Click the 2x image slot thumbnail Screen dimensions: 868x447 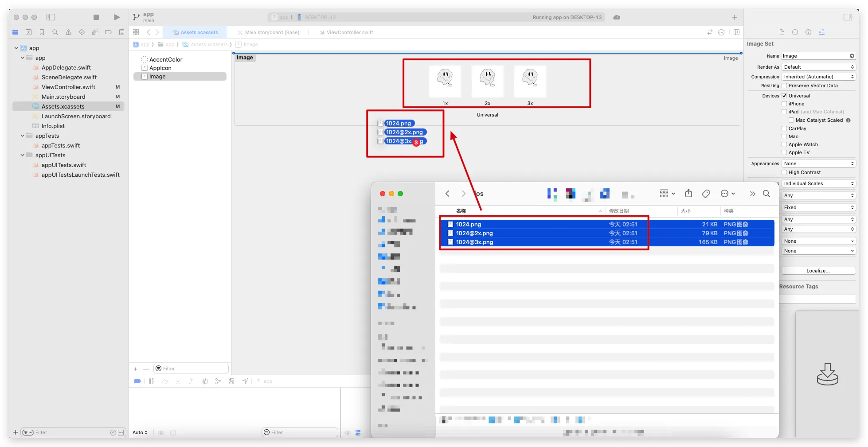click(x=487, y=81)
